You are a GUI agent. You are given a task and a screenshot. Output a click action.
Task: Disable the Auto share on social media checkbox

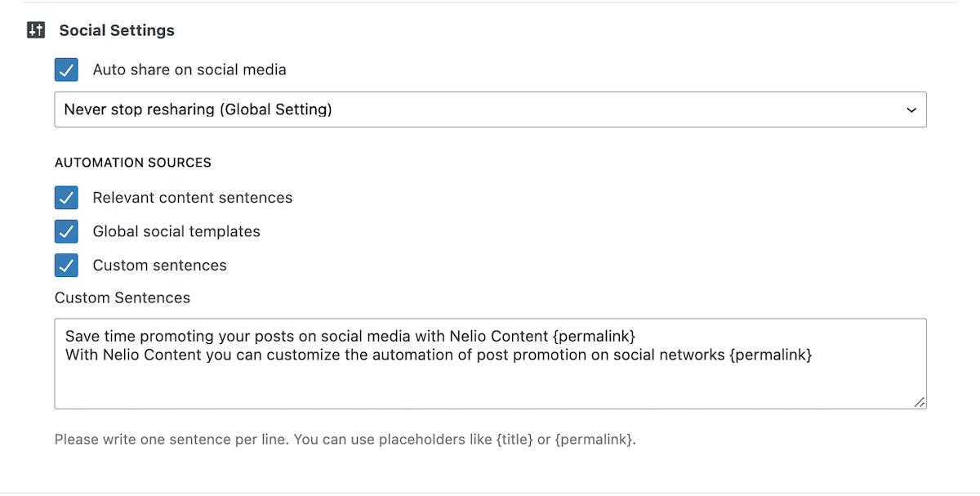tap(66, 69)
